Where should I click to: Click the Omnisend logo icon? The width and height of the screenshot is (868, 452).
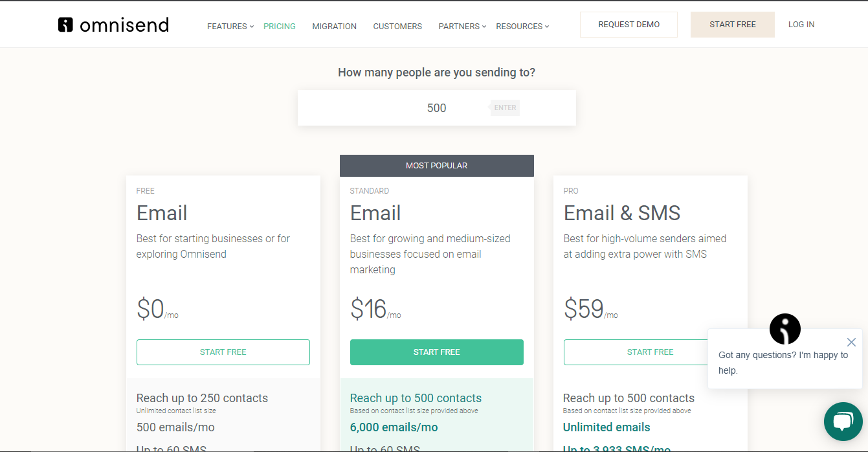tap(65, 25)
